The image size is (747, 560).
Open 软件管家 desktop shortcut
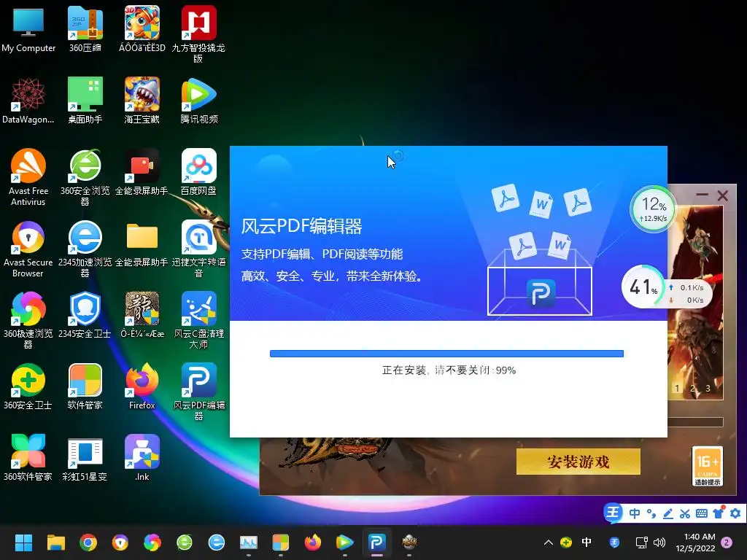pyautogui.click(x=85, y=386)
